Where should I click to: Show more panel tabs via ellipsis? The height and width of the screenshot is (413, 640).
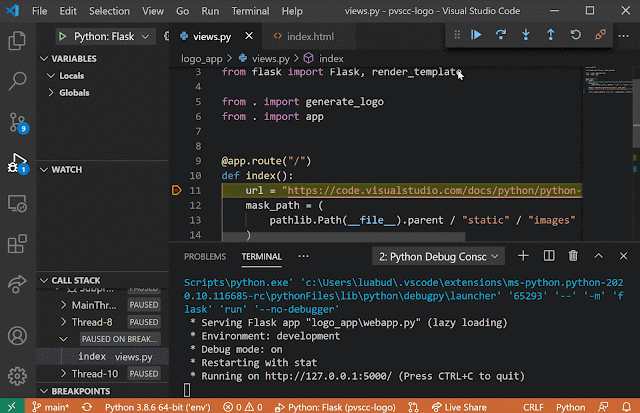point(303,257)
